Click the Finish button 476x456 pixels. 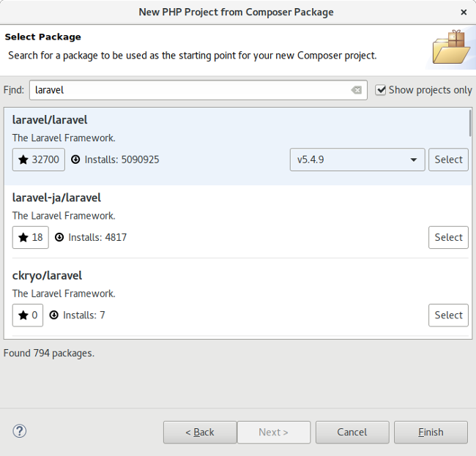[431, 432]
